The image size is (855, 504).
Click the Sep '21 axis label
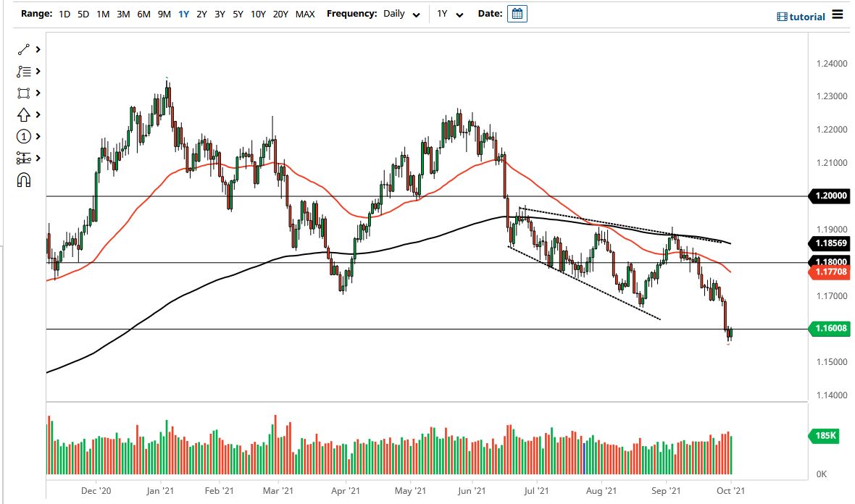(x=666, y=491)
